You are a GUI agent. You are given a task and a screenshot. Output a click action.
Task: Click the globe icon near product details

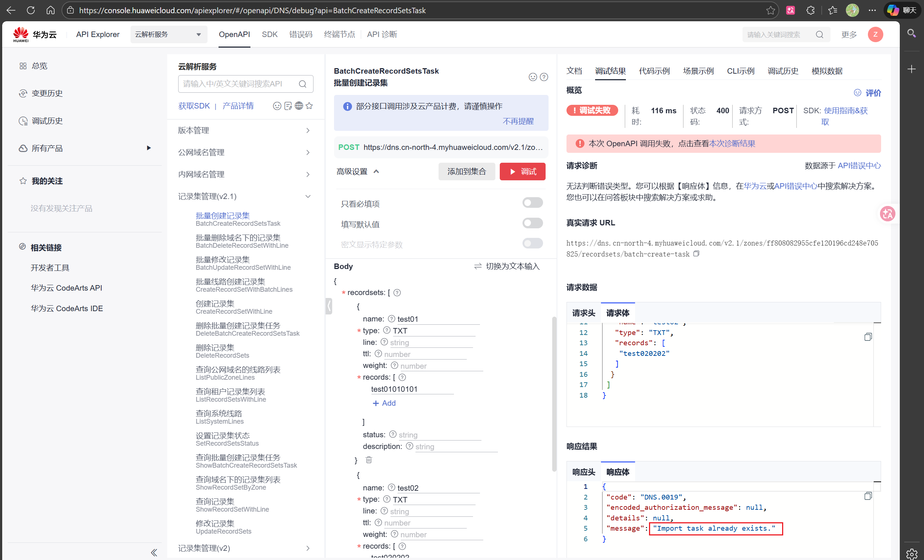(x=298, y=106)
